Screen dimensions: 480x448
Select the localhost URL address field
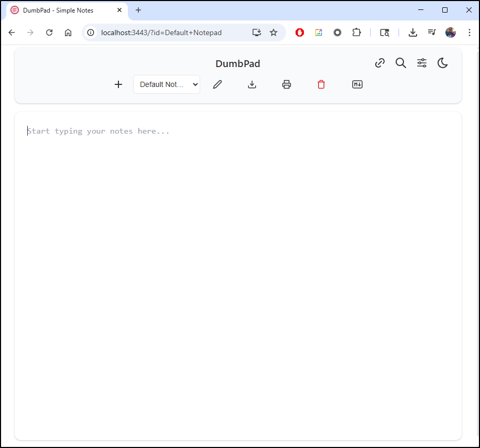(161, 32)
